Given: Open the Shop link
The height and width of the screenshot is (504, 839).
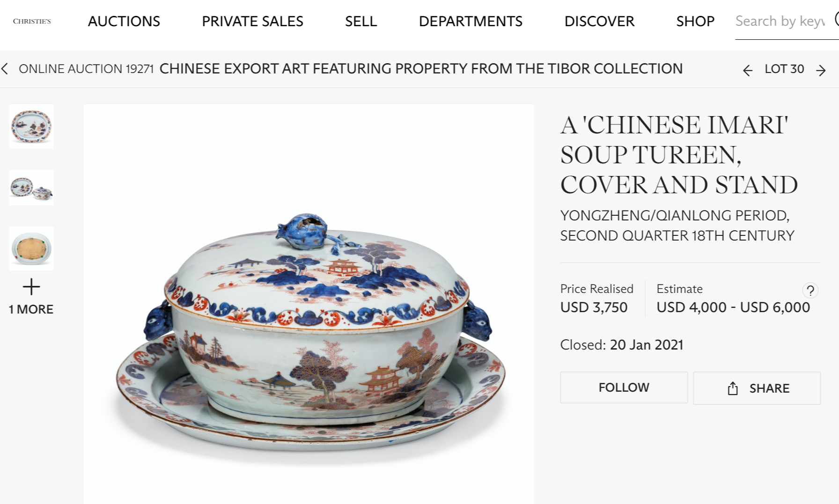Looking at the screenshot, I should [x=695, y=22].
